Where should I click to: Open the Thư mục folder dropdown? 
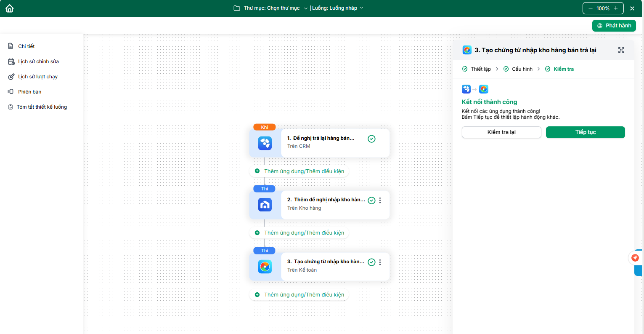271,8
